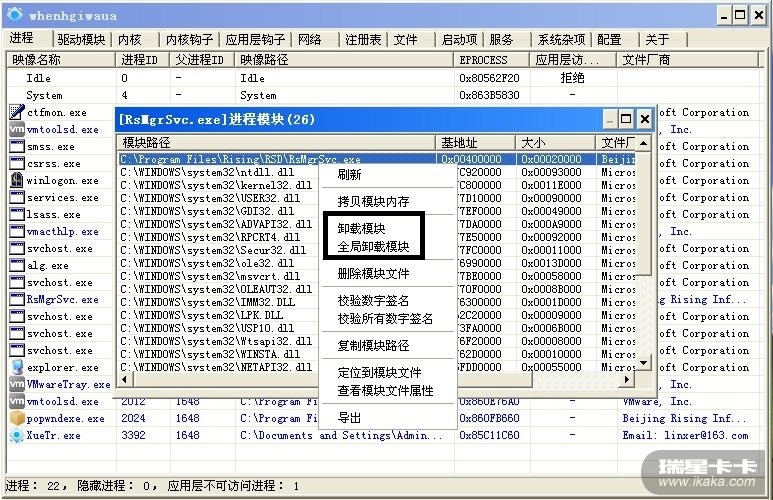Sort by 进程ID column header
The width and height of the screenshot is (773, 500).
(143, 60)
